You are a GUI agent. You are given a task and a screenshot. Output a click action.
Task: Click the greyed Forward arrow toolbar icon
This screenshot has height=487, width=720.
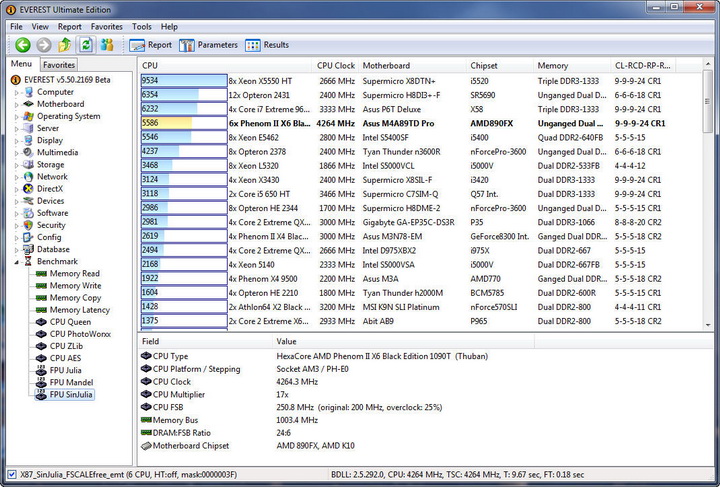tap(44, 45)
